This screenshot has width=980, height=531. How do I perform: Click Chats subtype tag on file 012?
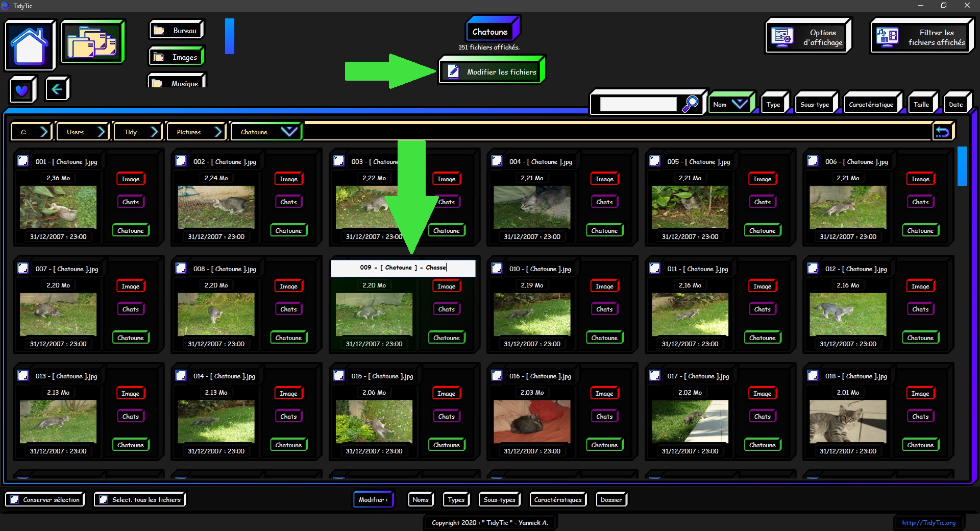tap(920, 309)
